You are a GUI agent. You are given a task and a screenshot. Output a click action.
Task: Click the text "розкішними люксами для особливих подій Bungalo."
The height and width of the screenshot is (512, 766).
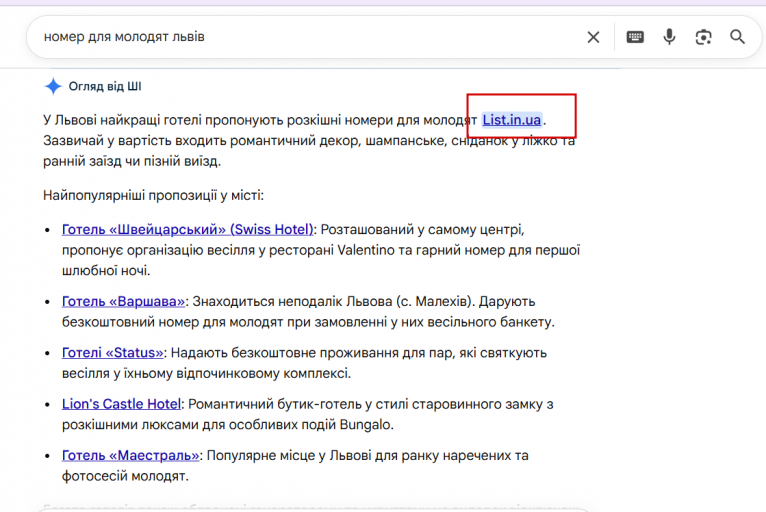pyautogui.click(x=228, y=425)
